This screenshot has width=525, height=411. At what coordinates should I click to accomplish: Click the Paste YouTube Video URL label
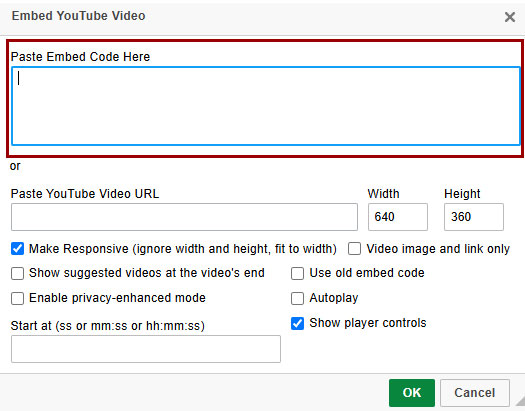85,194
